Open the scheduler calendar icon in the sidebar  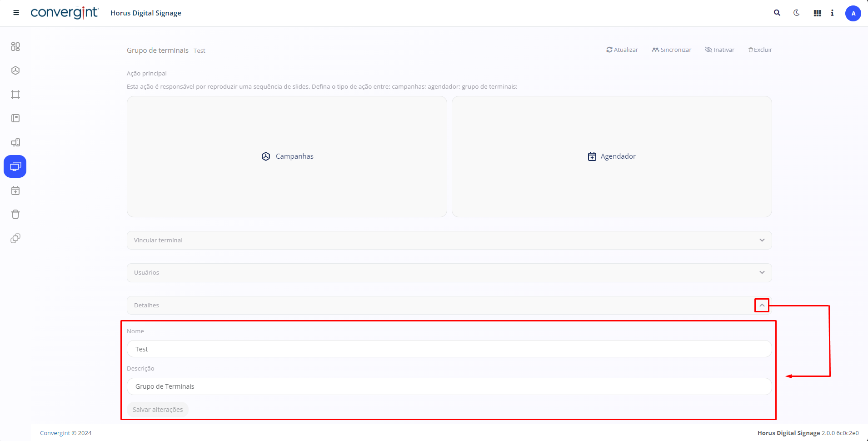(15, 190)
